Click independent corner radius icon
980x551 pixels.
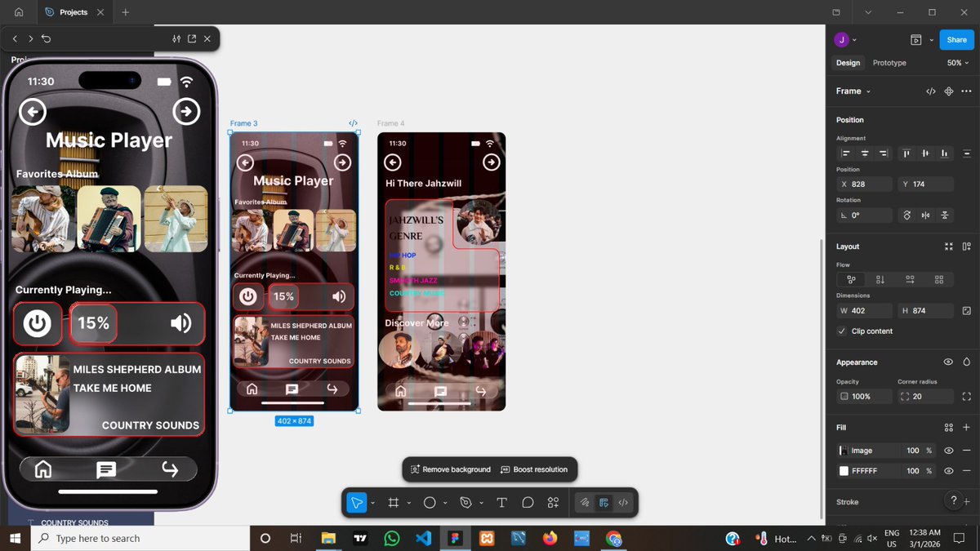(967, 396)
